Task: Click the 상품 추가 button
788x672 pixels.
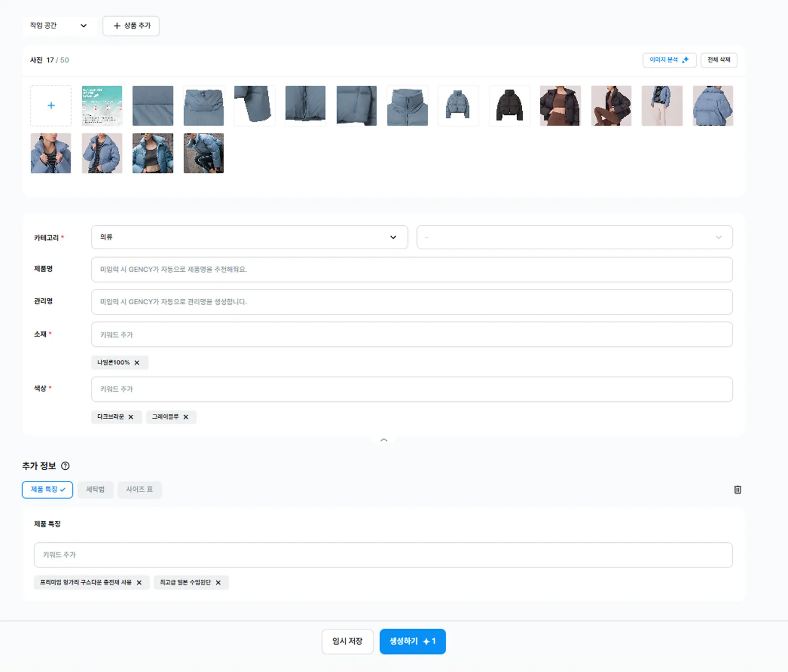Action: click(131, 26)
